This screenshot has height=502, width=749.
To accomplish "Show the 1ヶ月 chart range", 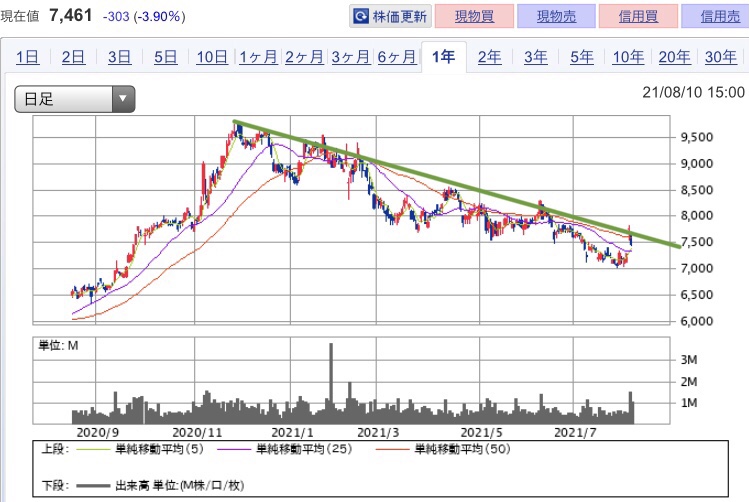I will tap(258, 57).
